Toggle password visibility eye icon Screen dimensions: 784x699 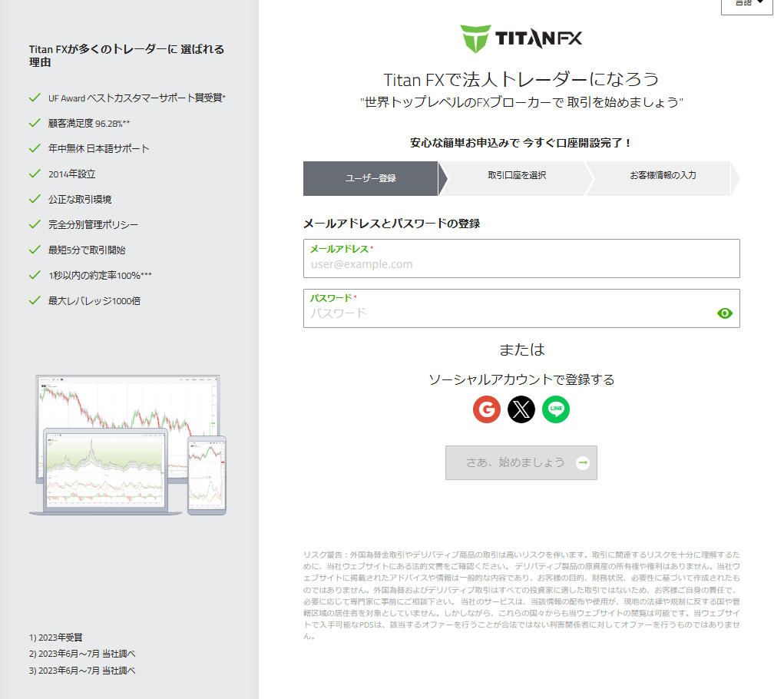[x=725, y=313]
